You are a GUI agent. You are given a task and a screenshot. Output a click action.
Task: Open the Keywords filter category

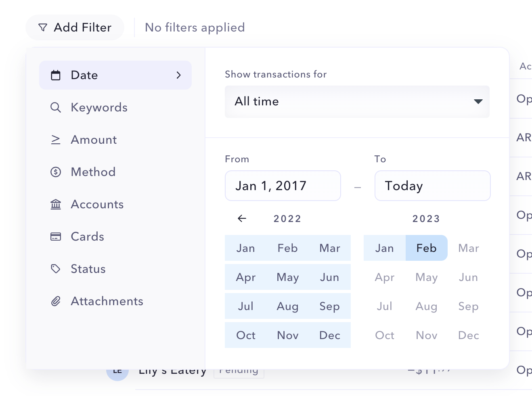(x=98, y=107)
